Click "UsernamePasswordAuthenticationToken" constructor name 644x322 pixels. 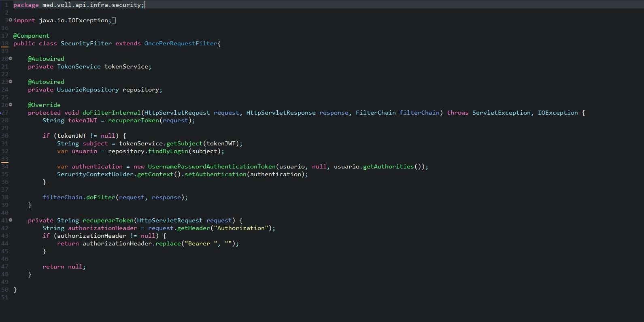(x=212, y=166)
